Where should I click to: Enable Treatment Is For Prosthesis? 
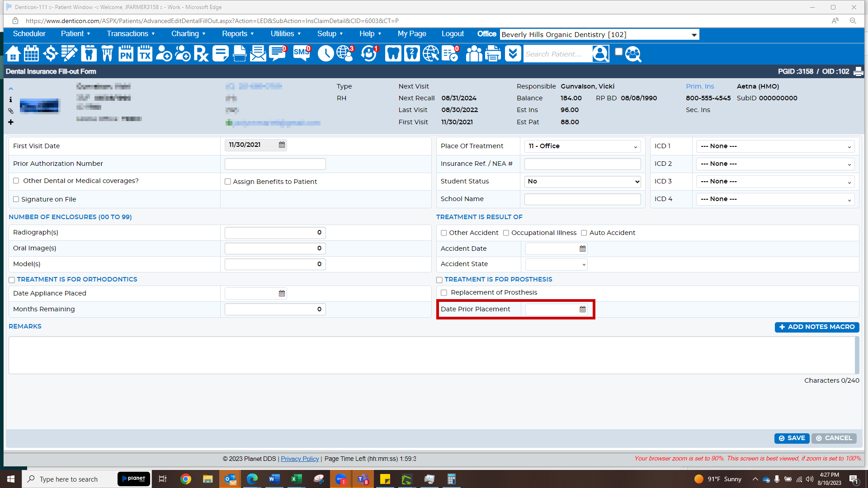439,280
